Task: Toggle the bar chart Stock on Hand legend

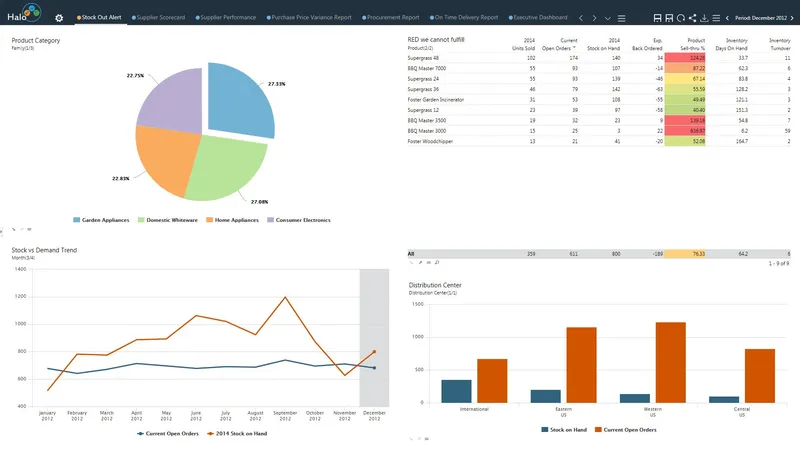Action: pos(564,430)
